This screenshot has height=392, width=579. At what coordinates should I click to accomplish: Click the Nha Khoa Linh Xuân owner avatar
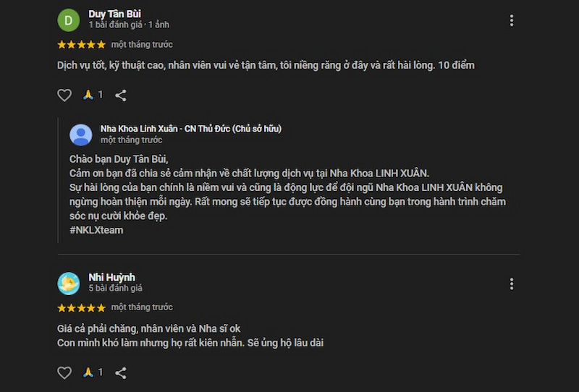click(81, 135)
